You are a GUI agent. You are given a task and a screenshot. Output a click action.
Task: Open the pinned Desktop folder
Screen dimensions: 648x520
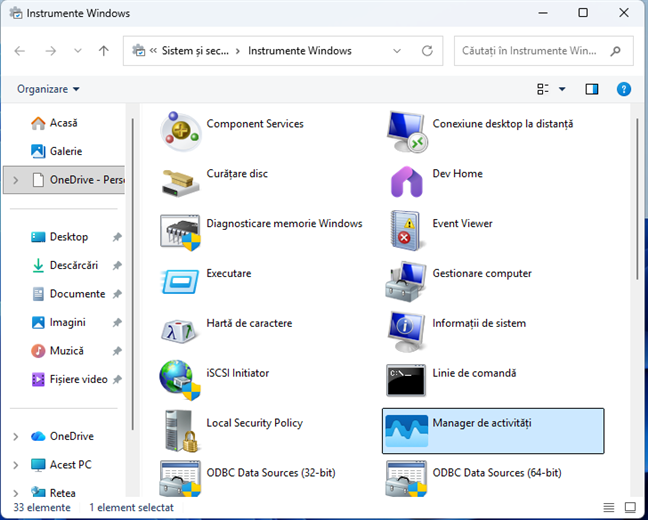[60, 237]
